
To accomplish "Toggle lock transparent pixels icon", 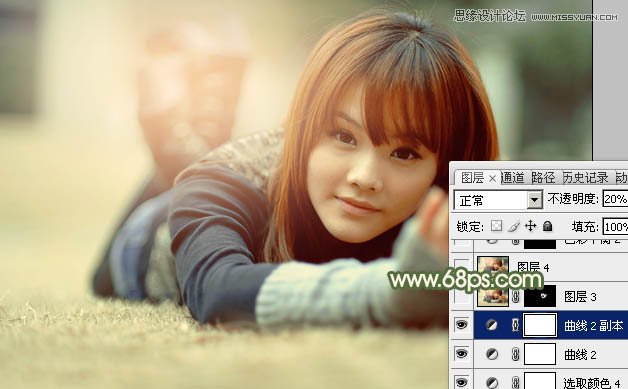I will point(496,226).
